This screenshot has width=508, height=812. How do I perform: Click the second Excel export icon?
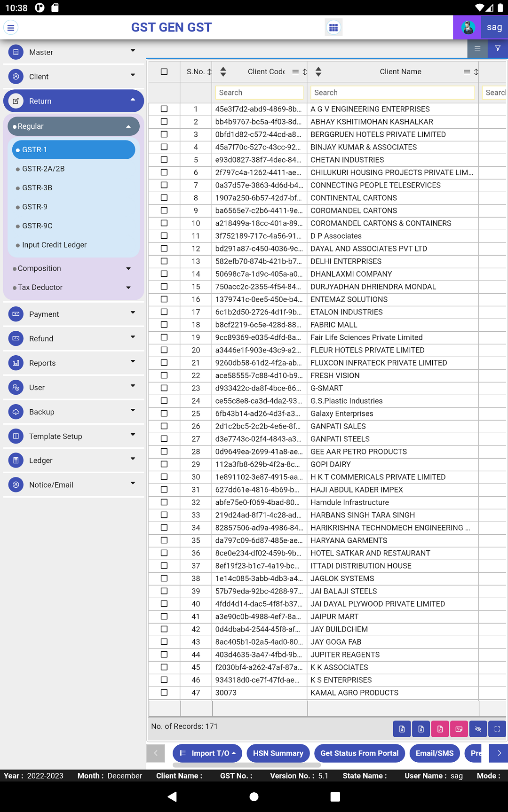point(421,729)
